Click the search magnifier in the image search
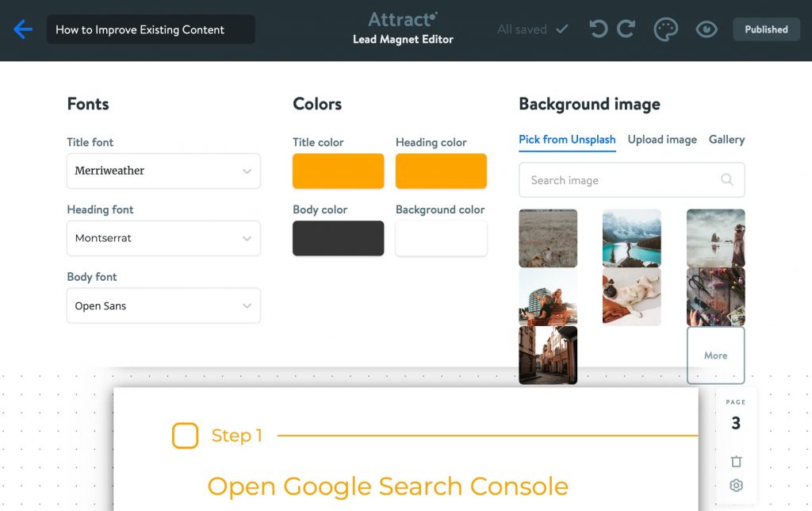 (x=727, y=180)
